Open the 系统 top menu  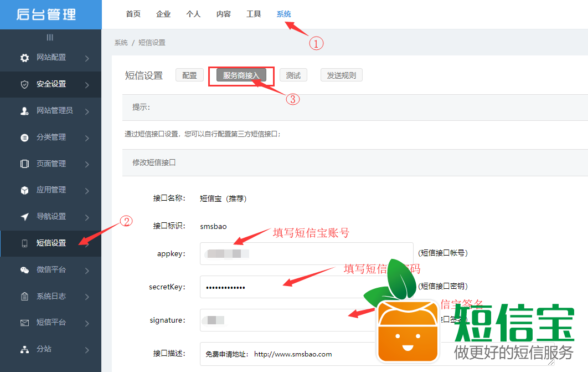coord(283,14)
